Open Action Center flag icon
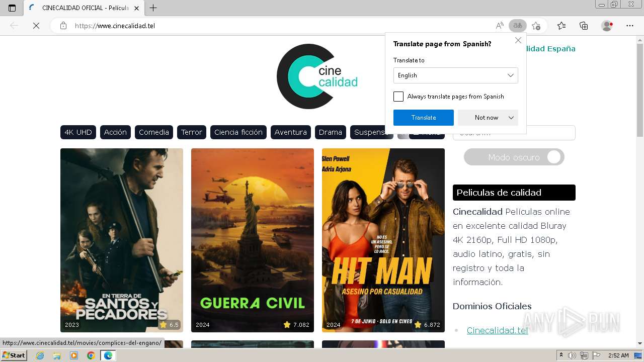This screenshot has height=362, width=644. 596,355
